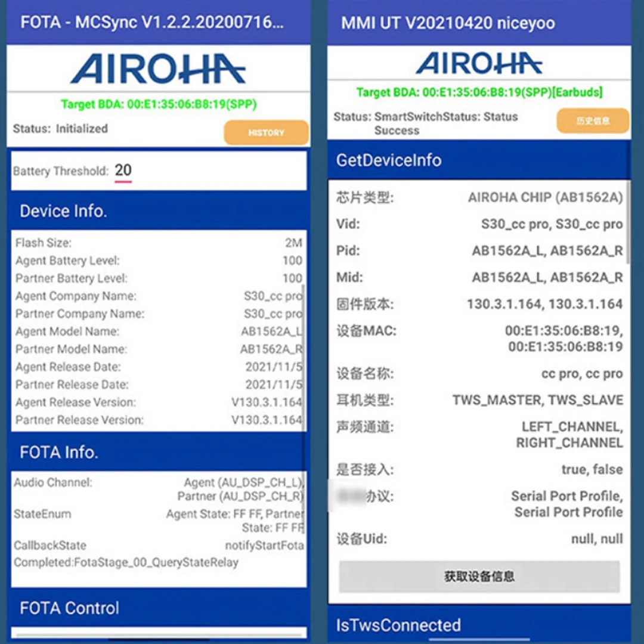The image size is (644, 644).
Task: Select the Vid: S30_cc pro row
Action: coord(479,224)
